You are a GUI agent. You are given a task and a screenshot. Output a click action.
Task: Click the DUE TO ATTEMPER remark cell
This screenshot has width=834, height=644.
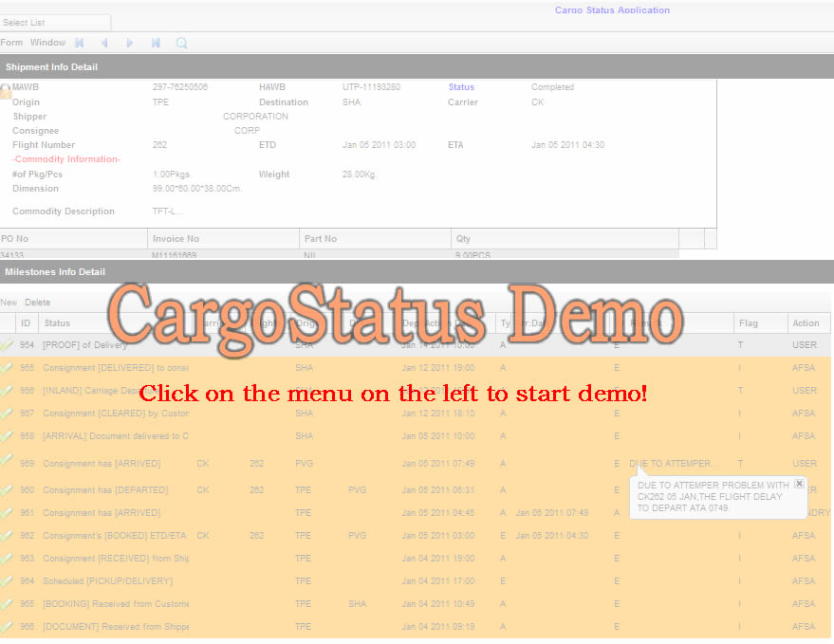tap(671, 464)
